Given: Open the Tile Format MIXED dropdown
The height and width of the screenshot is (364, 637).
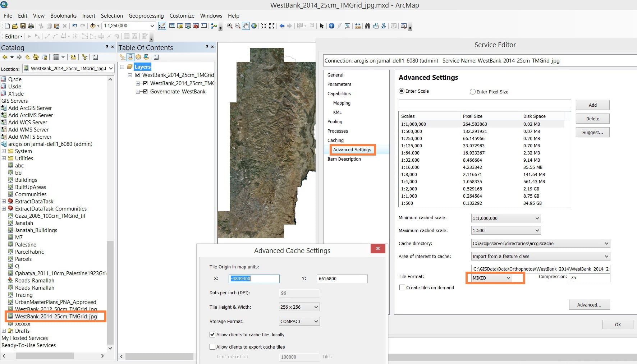Looking at the screenshot, I should 491,278.
